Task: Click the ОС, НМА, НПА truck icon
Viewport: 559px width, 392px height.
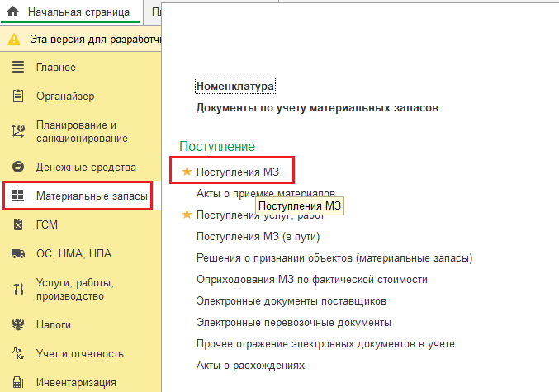Action: (18, 253)
